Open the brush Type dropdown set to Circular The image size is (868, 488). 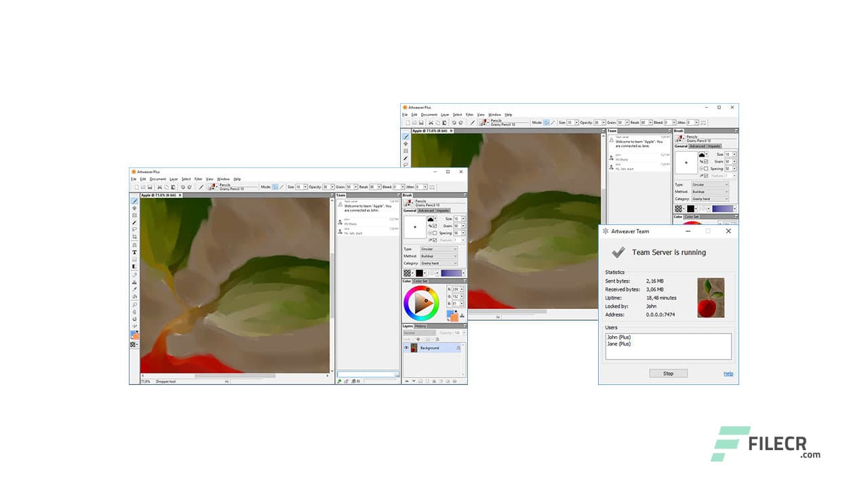coord(438,249)
